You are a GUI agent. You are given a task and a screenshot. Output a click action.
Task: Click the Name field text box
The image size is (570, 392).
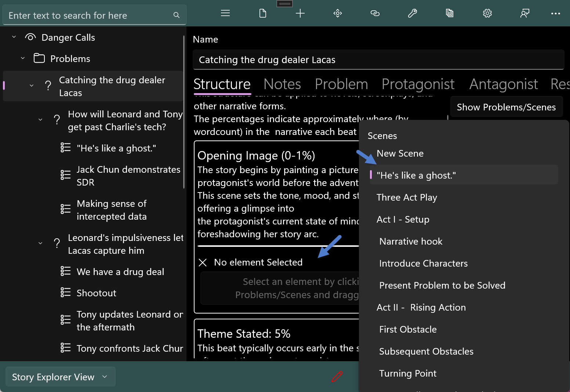pyautogui.click(x=378, y=60)
